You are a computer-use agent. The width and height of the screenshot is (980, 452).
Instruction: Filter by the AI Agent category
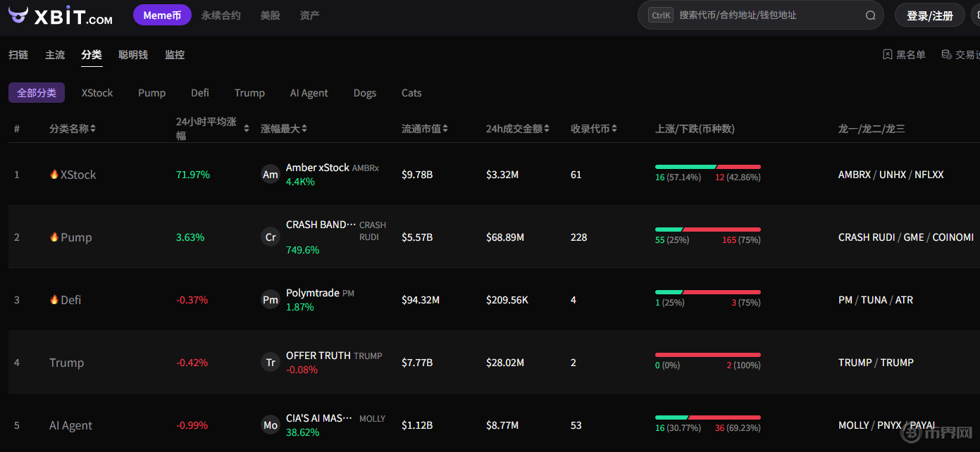tap(309, 93)
